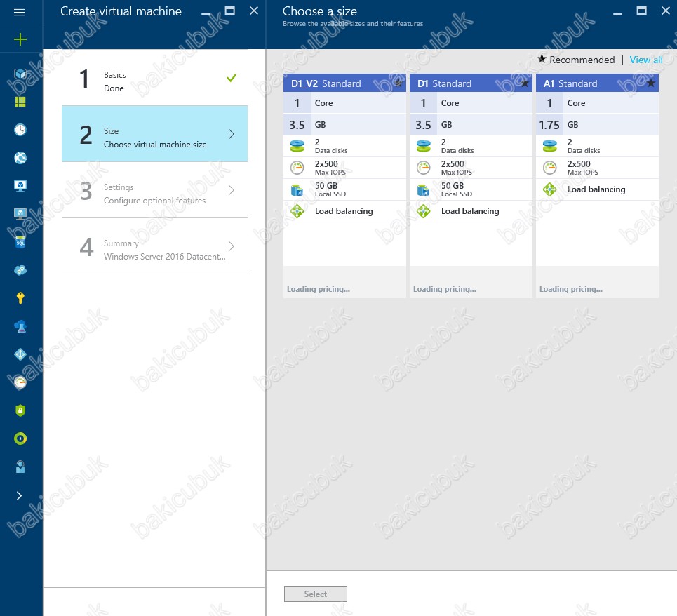Open the blue pyramid icon below the key icon
Viewport: 677px width, 616px height.
[x=20, y=326]
